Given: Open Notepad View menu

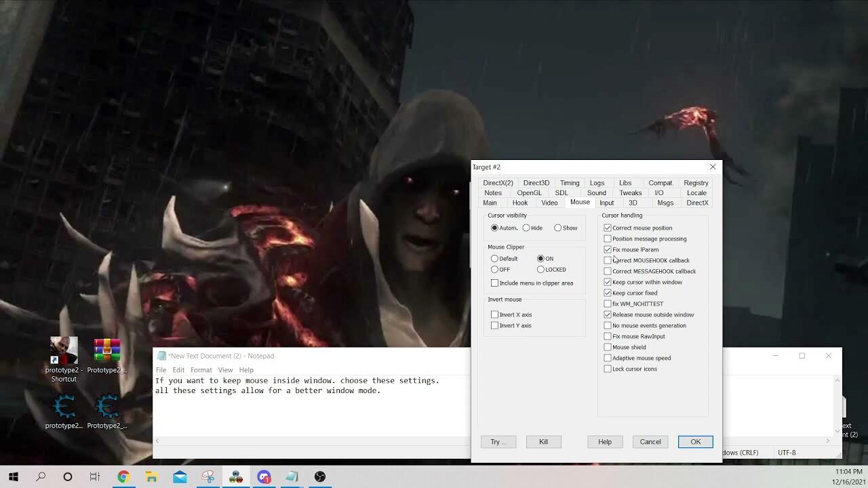Looking at the screenshot, I should coord(225,370).
